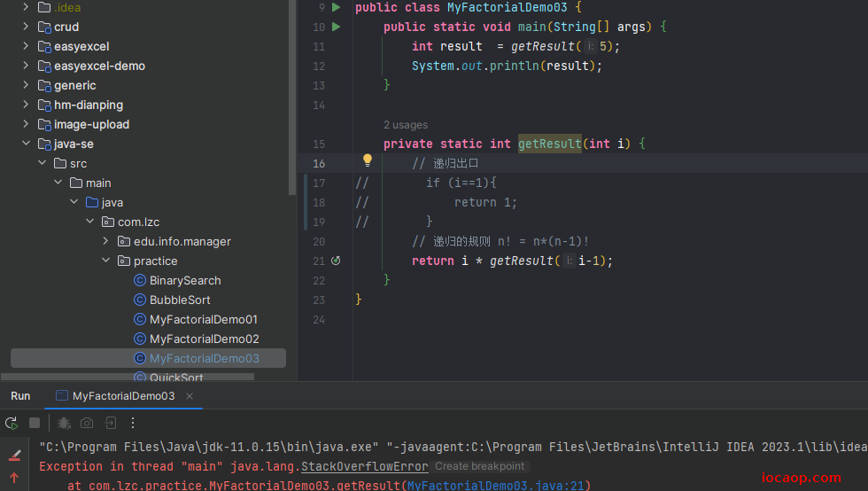Collapse the com.lzc package
The width and height of the screenshot is (868, 491).
coord(89,221)
